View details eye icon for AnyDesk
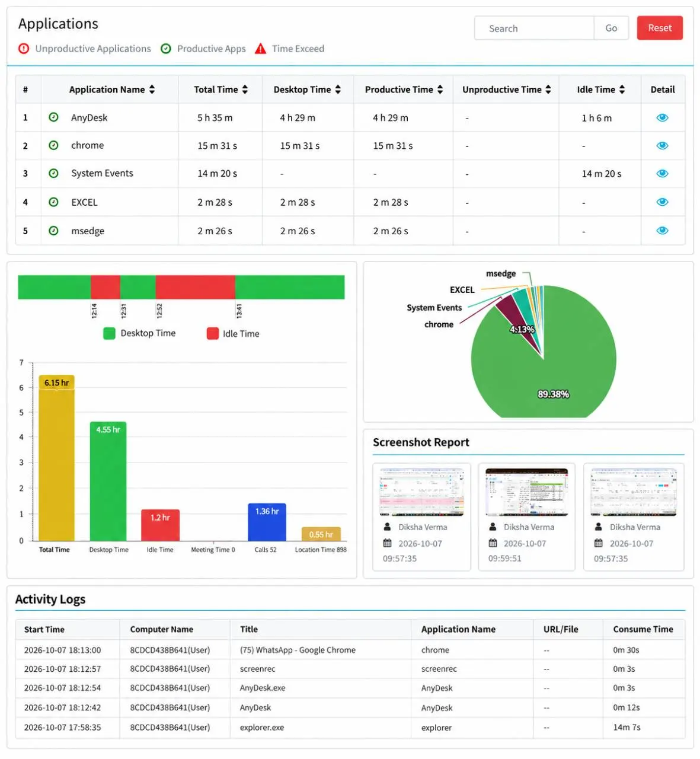 [x=663, y=117]
